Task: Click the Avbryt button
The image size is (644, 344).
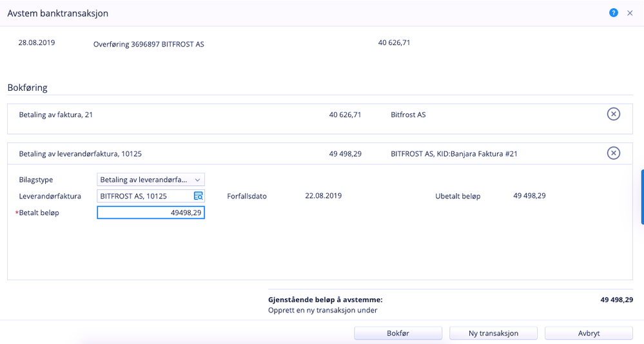Action: coord(589,333)
